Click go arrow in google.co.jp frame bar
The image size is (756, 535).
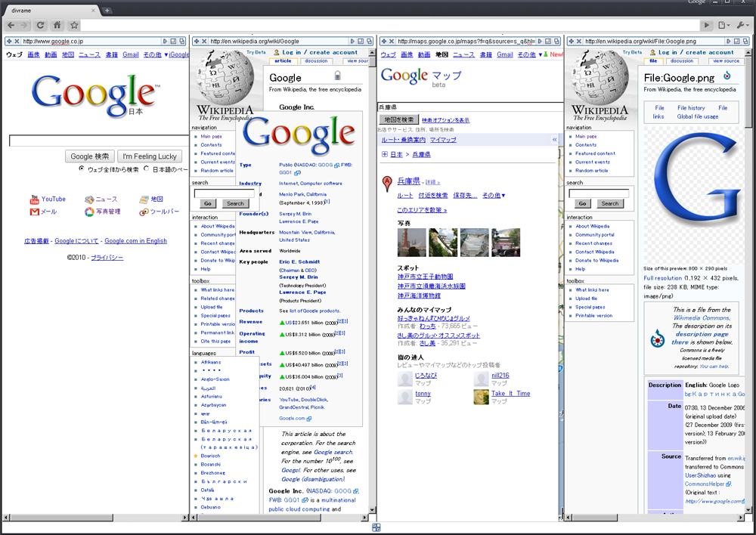click(x=165, y=42)
